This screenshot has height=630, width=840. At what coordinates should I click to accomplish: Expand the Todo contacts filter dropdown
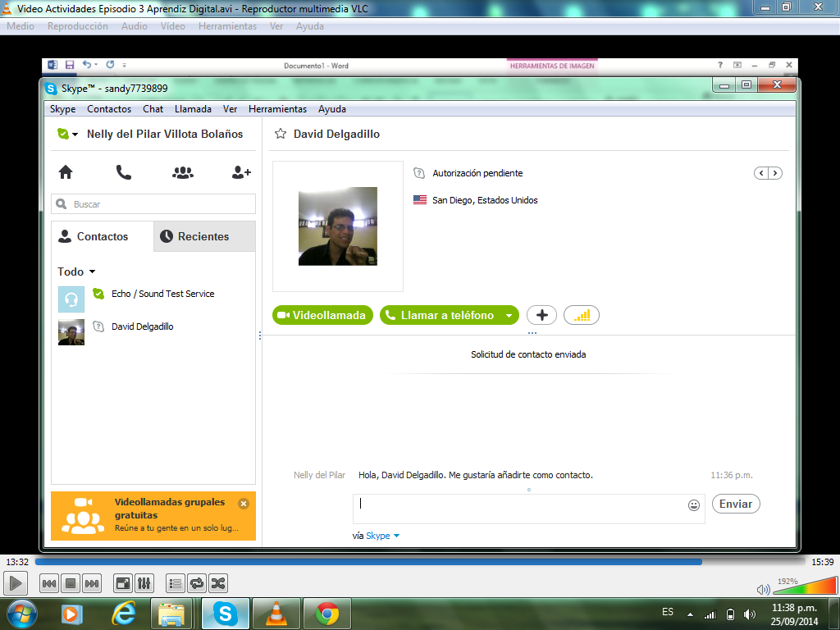pos(92,272)
